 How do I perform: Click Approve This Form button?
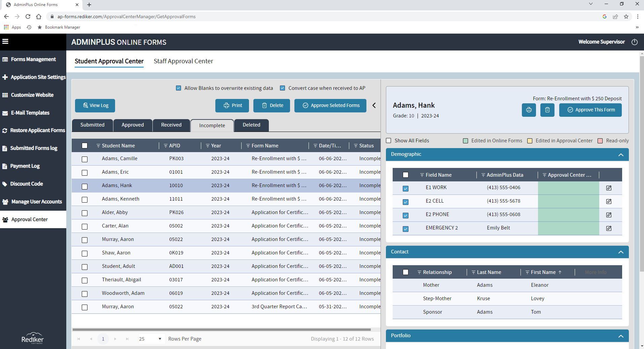point(591,110)
